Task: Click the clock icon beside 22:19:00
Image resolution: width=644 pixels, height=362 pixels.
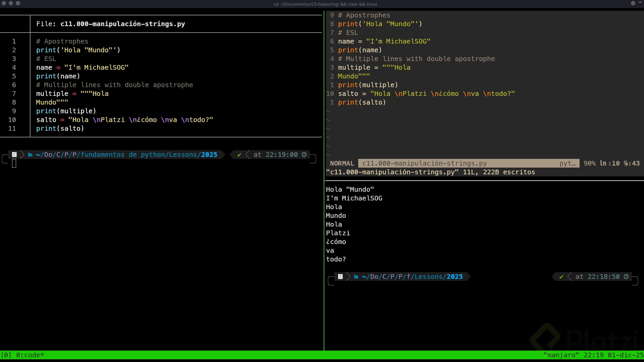Action: [x=304, y=155]
